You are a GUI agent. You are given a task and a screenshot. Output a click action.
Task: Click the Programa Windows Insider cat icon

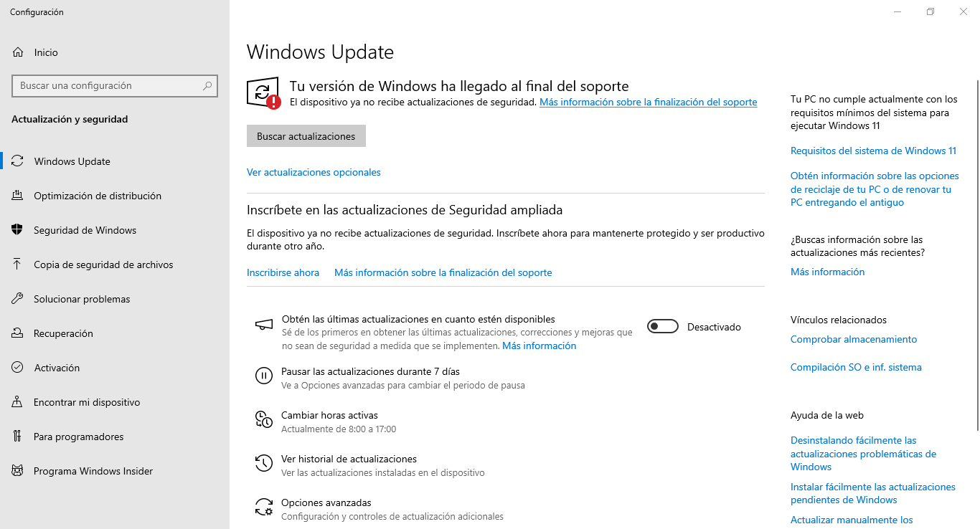coord(18,471)
